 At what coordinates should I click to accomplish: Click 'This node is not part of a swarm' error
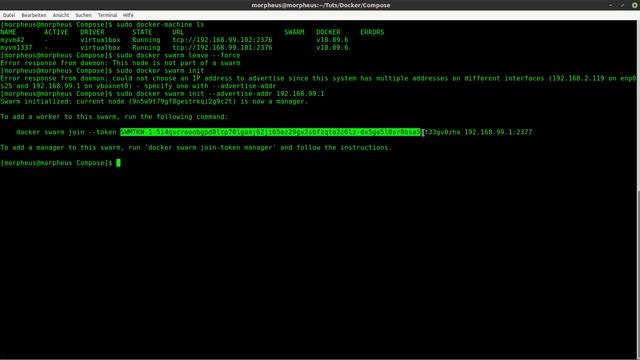point(176,63)
